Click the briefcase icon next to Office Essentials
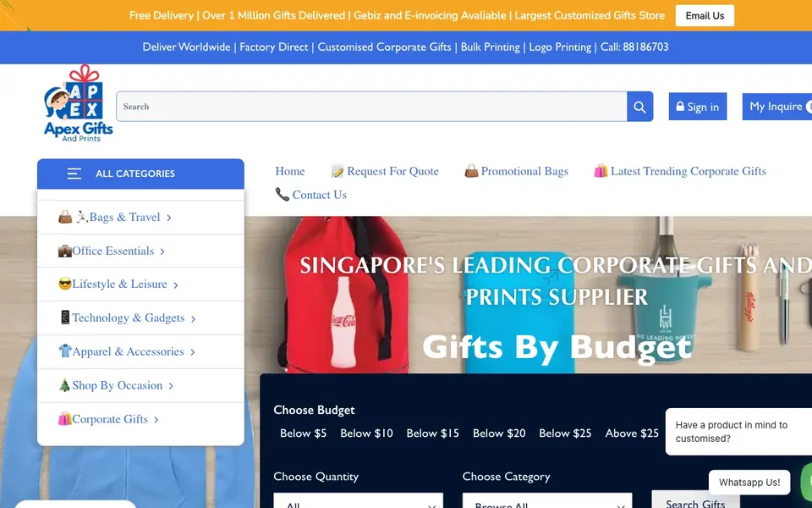This screenshot has height=508, width=812. tap(65, 251)
